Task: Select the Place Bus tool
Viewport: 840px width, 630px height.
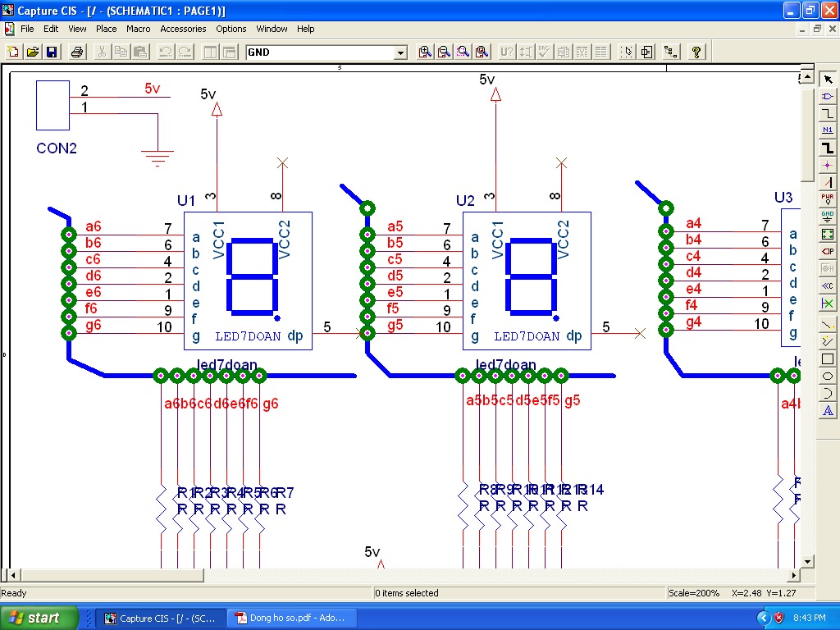Action: pos(828,148)
